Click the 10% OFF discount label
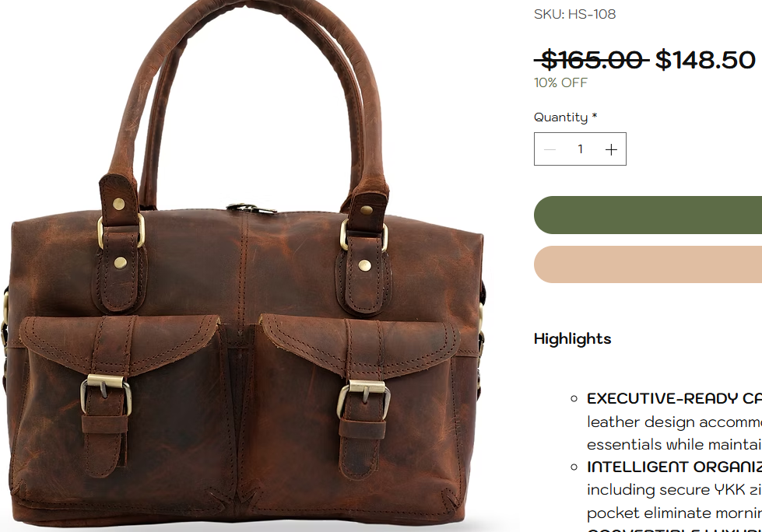This screenshot has height=532, width=762. (560, 82)
